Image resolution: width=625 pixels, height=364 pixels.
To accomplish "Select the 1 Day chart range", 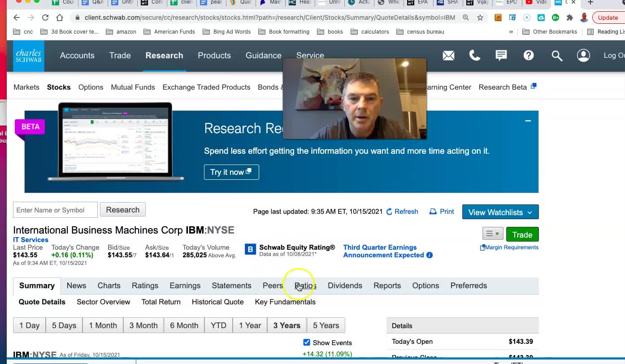I will [29, 325].
